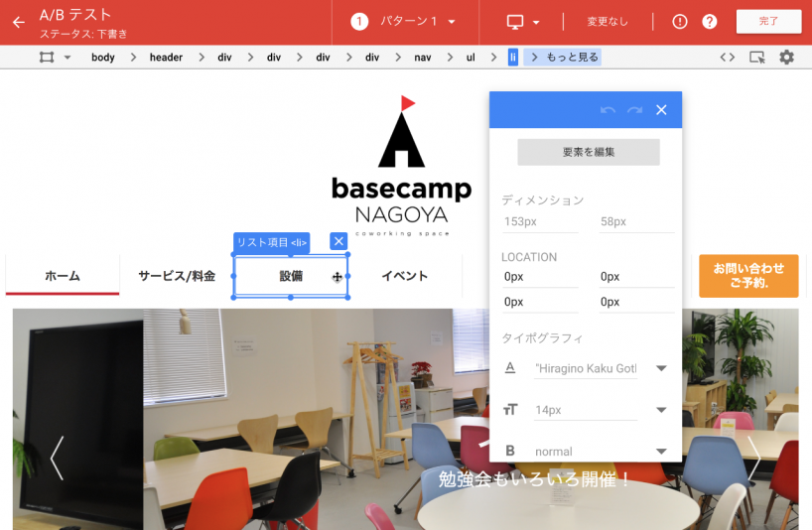Expand the font family dropdown
The height and width of the screenshot is (530, 812).
point(661,369)
